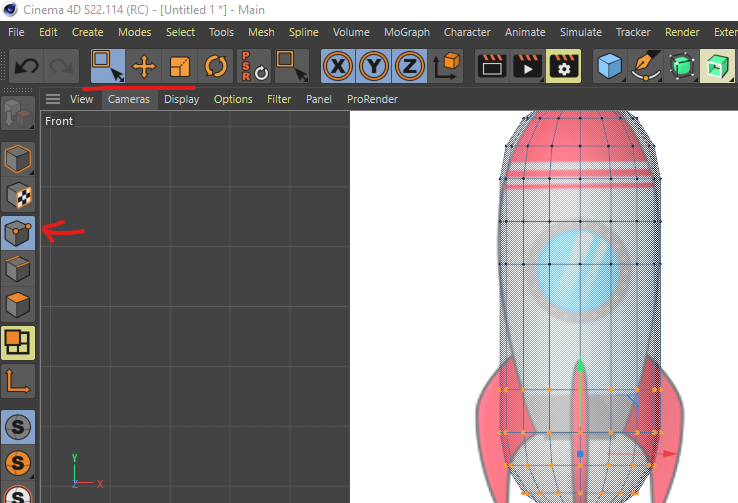
Task: Click the green Extrude generator icon
Action: coord(717,66)
